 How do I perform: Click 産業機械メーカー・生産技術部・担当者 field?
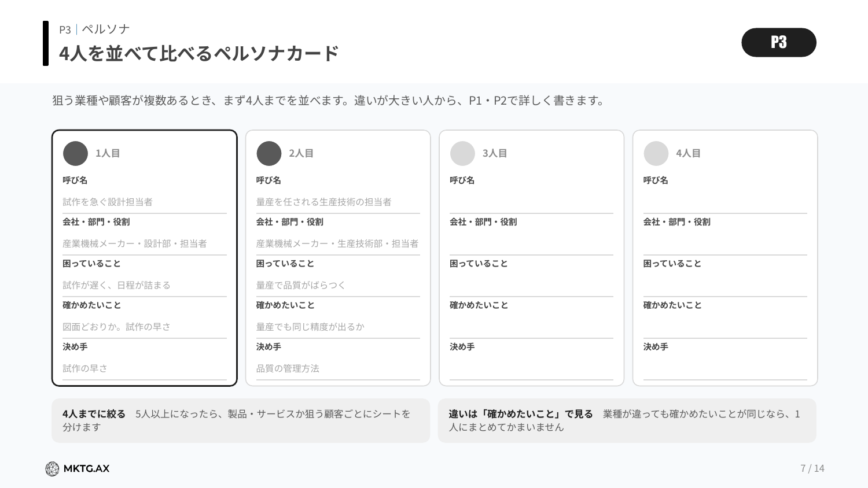tap(338, 244)
